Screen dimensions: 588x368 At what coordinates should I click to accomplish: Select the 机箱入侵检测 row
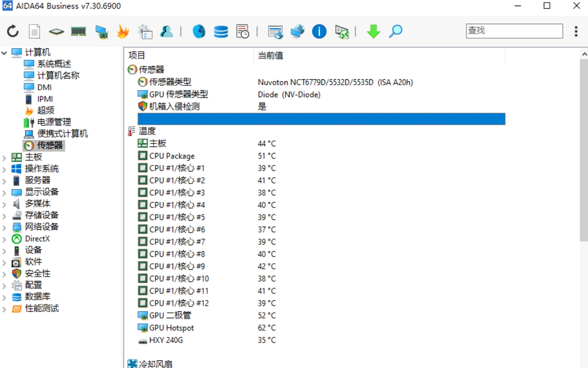[321, 107]
